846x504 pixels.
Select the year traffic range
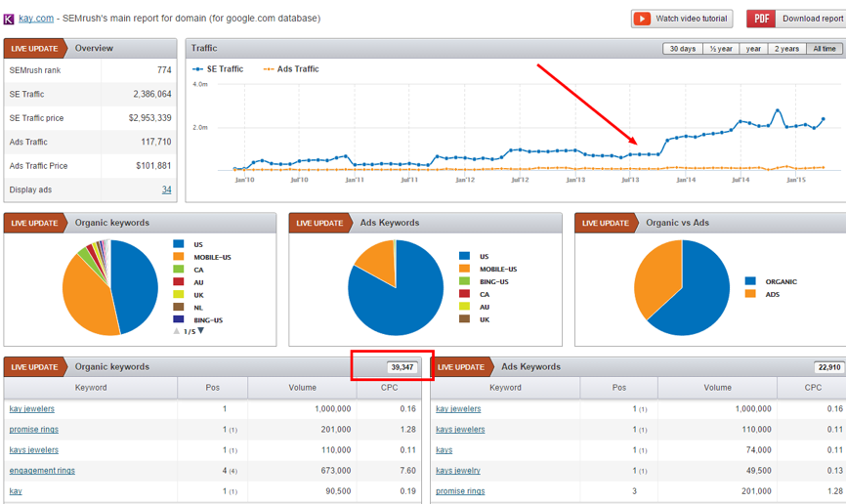pos(753,49)
